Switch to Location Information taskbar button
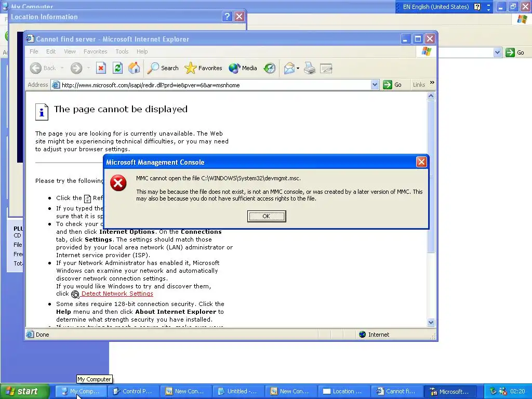532x399 pixels. [x=343, y=392]
